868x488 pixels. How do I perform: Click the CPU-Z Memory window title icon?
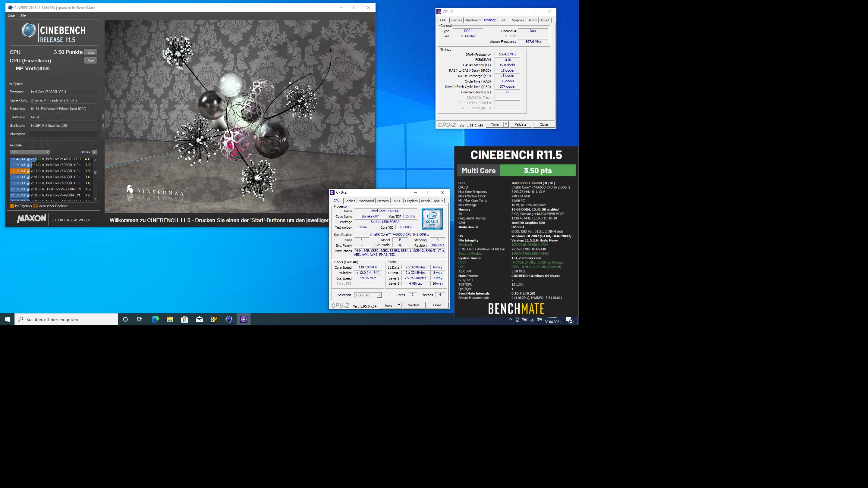pyautogui.click(x=439, y=12)
